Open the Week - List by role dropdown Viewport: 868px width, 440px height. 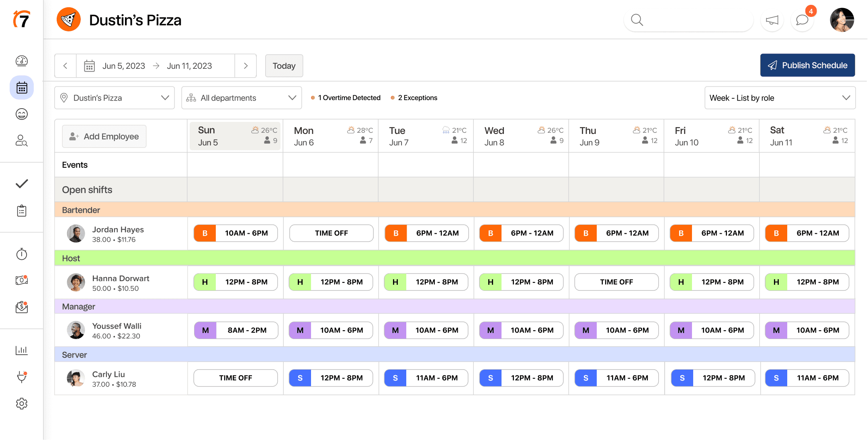click(x=780, y=98)
